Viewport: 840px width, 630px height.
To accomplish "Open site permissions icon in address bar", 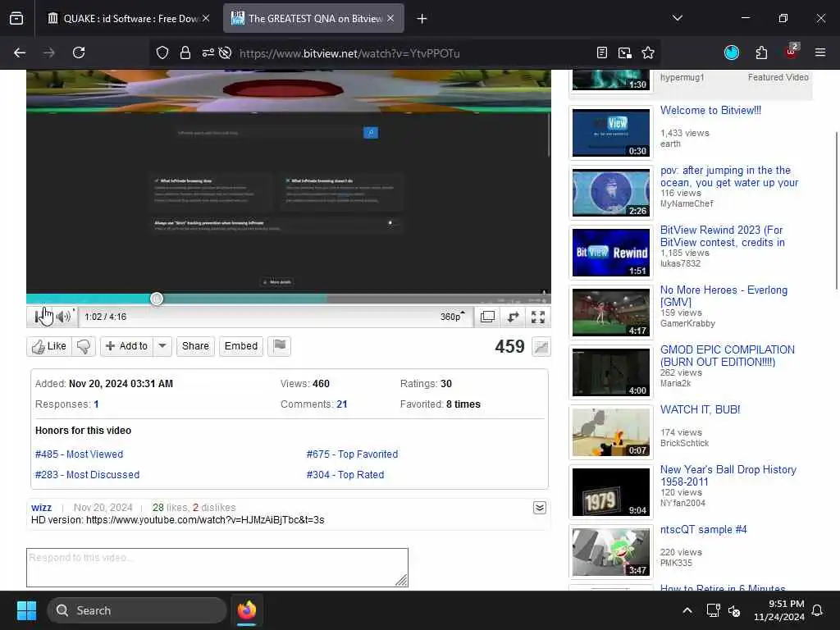I will coord(208,52).
